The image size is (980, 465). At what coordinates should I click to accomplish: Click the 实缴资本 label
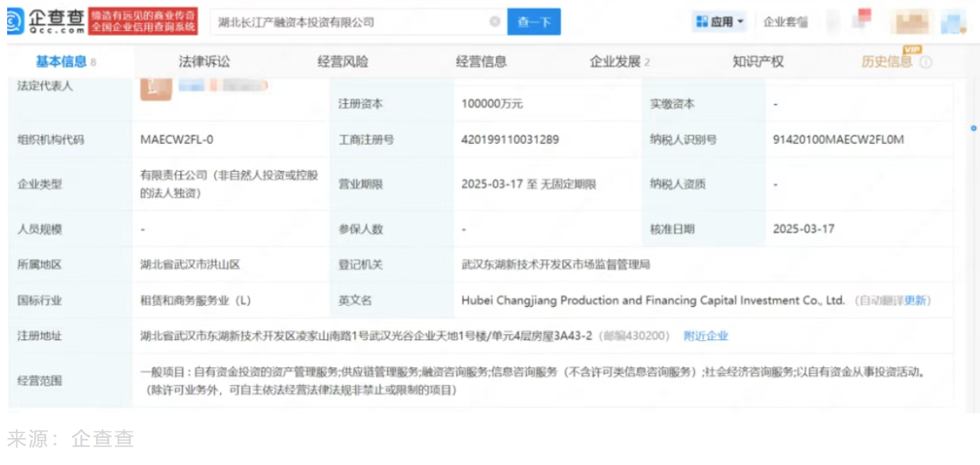672,104
